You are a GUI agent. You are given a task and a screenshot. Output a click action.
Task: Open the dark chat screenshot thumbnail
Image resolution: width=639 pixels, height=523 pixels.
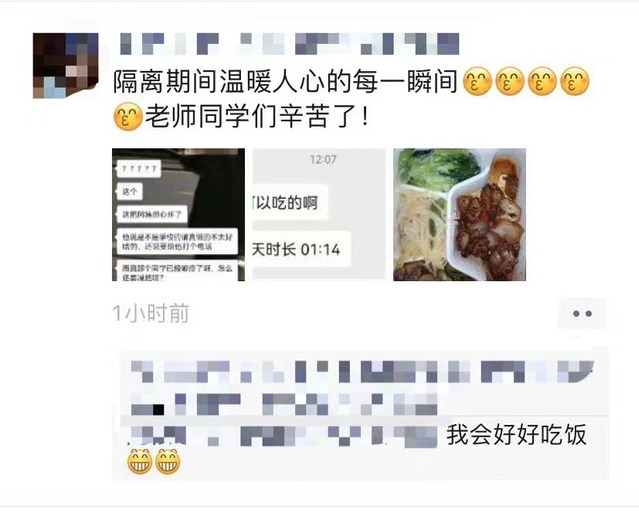178,214
